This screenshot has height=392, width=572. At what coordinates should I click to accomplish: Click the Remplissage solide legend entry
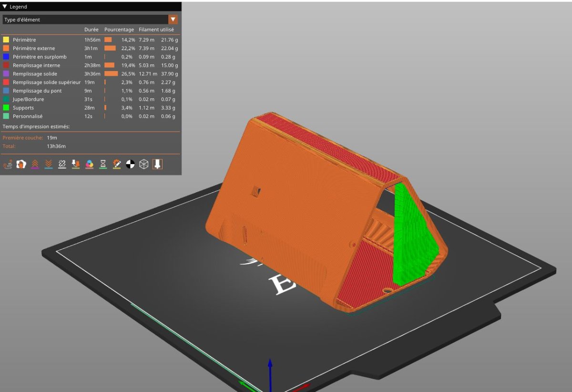coord(35,74)
